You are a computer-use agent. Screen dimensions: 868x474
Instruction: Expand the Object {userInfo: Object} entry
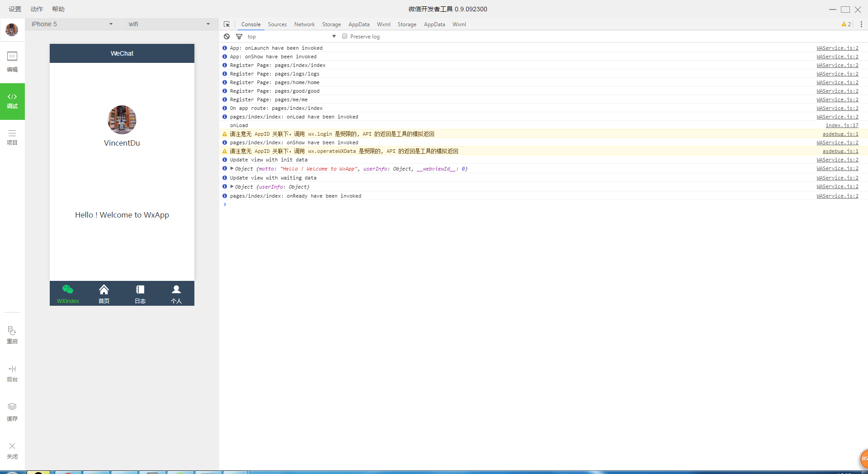click(232, 186)
